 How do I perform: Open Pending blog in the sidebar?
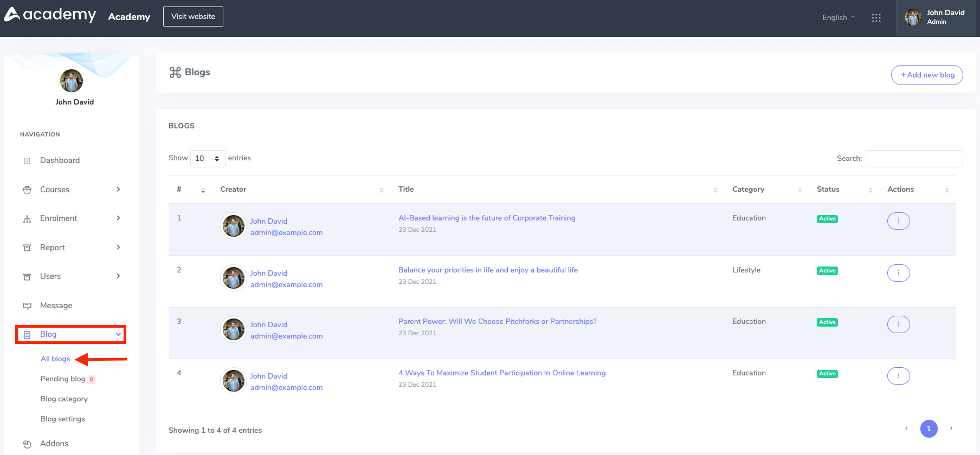tap(63, 379)
